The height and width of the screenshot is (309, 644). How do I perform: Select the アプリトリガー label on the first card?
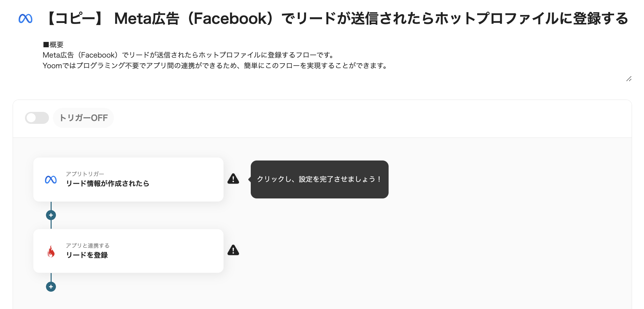[85, 173]
